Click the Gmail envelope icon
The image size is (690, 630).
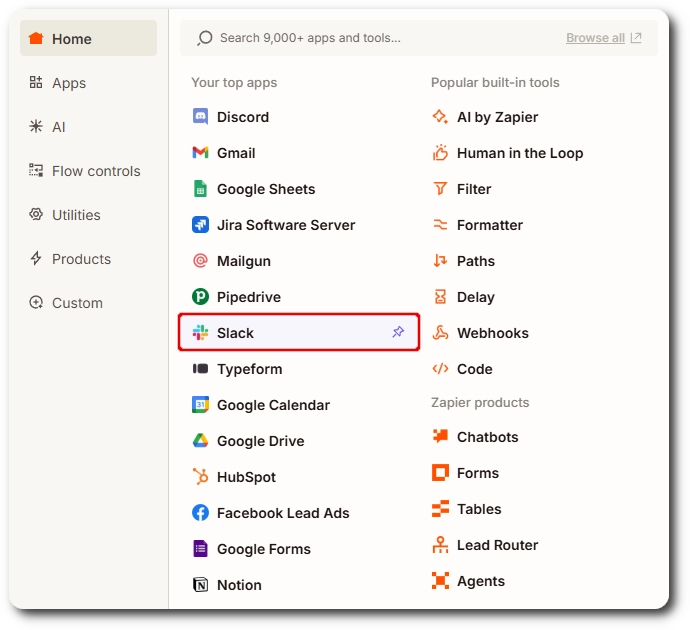click(x=200, y=153)
